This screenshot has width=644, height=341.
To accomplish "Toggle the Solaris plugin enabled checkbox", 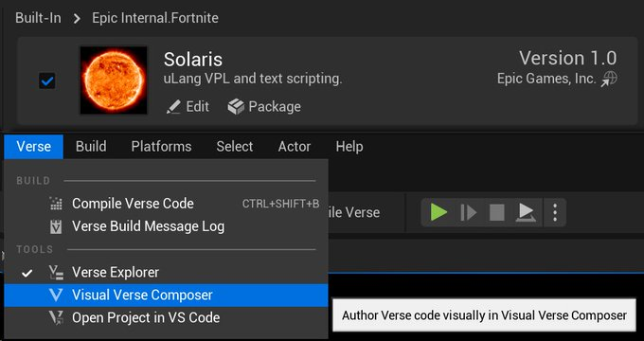I will [x=46, y=81].
